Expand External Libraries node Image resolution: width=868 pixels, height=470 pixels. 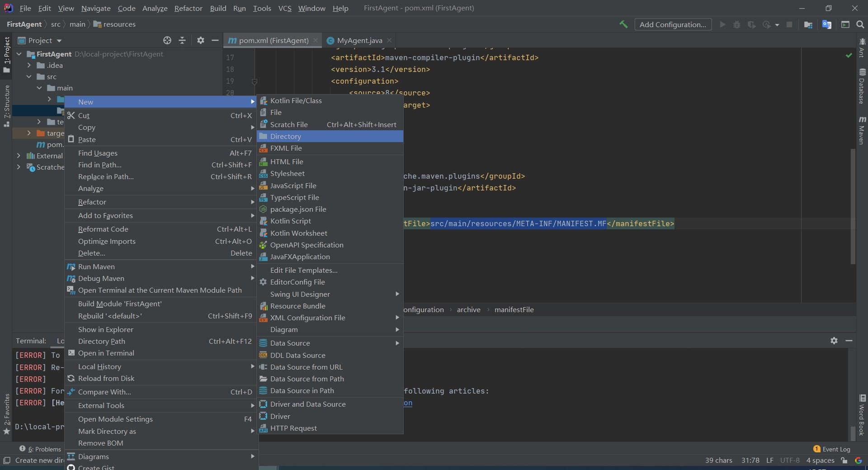pyautogui.click(x=19, y=156)
